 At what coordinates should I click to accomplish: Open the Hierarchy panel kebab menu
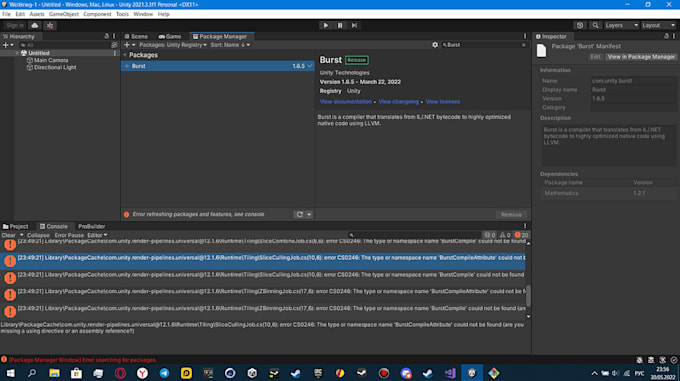coord(114,36)
